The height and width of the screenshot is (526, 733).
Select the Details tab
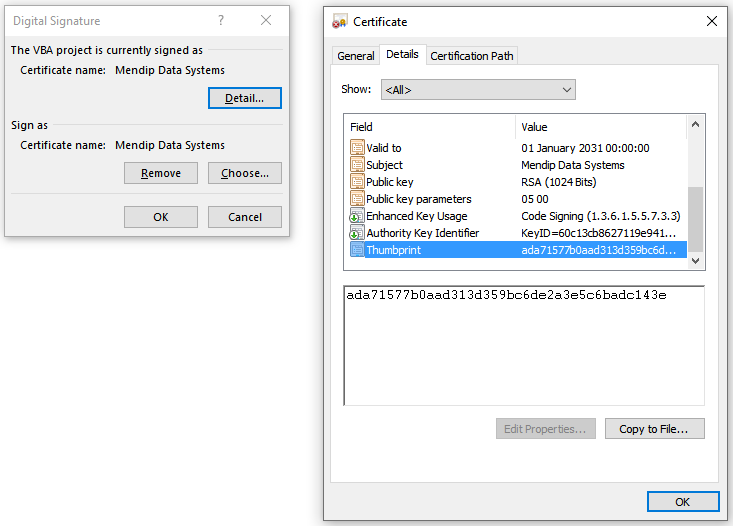click(x=402, y=54)
